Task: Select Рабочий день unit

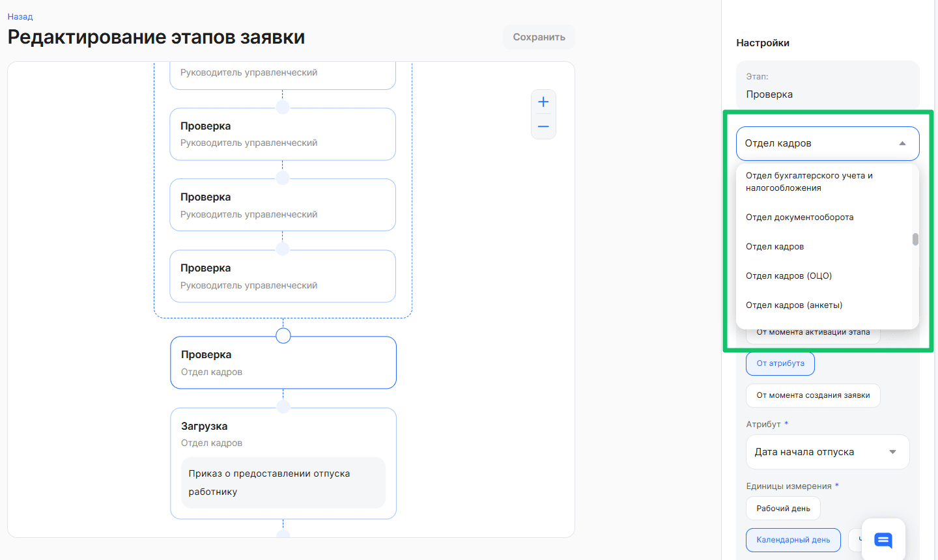Action: point(783,509)
